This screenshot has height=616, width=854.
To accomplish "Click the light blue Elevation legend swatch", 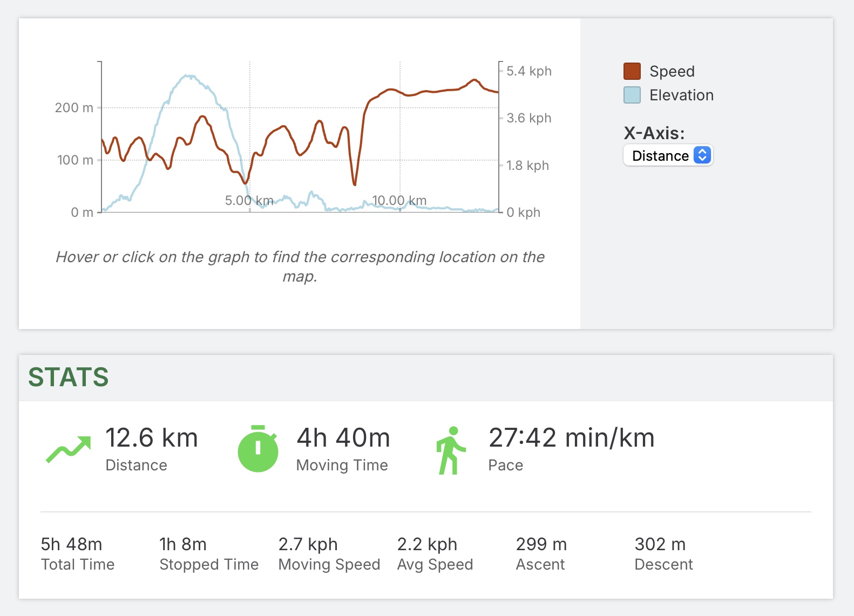I will [632, 95].
